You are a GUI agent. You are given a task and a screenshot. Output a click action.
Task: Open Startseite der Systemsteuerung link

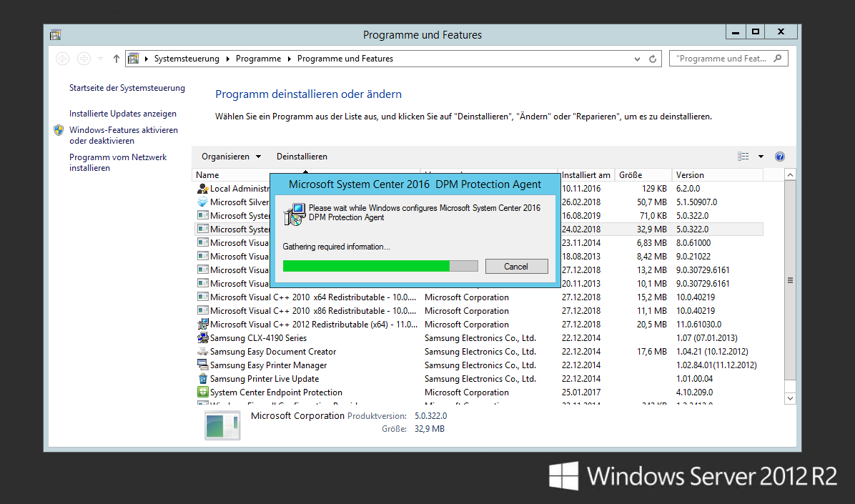point(127,88)
